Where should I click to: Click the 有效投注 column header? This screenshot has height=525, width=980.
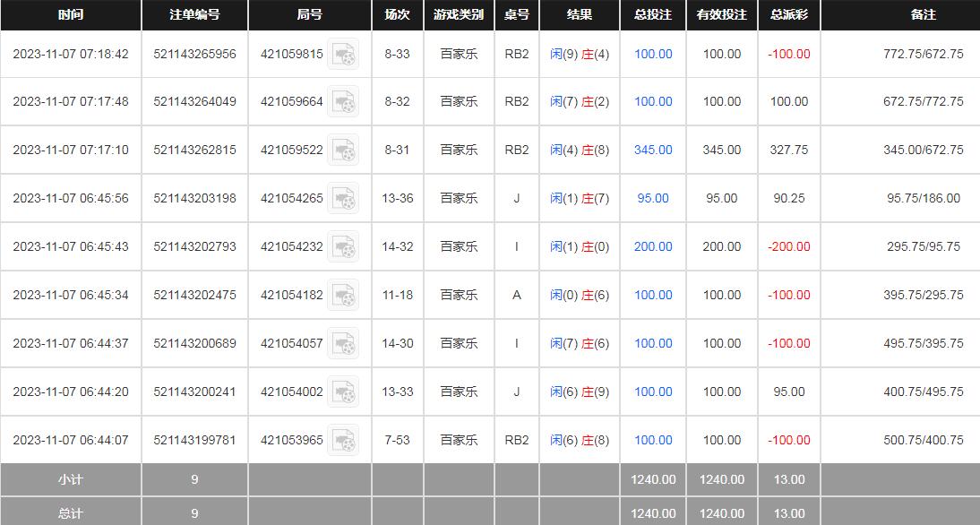(x=722, y=15)
